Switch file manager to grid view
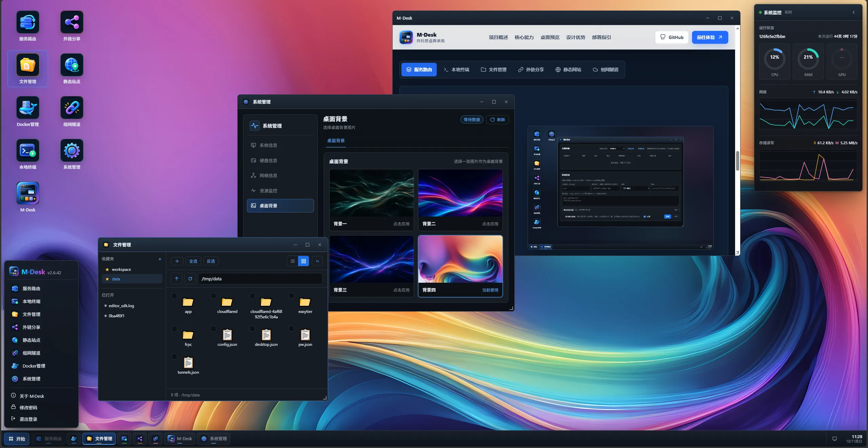The width and height of the screenshot is (868, 448). pyautogui.click(x=303, y=261)
